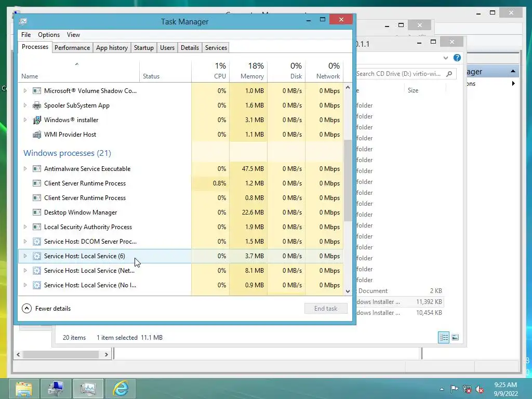This screenshot has width=532, height=399.
Task: Click the Service Host DCOM gear icon
Action: 37,242
